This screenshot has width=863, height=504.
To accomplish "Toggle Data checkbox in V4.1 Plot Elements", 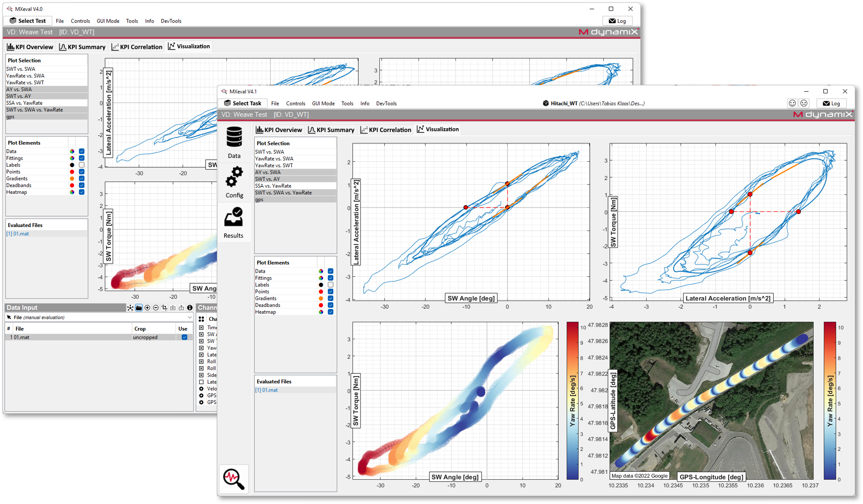I will pos(330,271).
